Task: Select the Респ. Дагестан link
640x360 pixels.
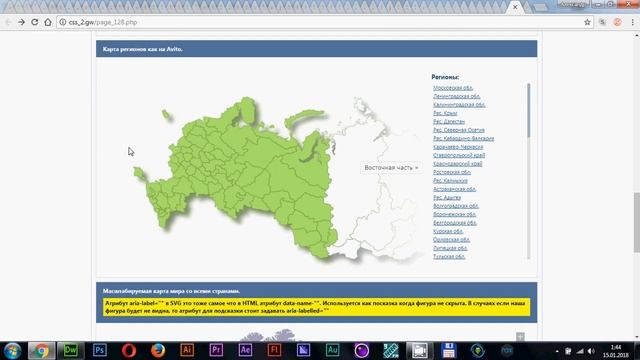Action: pyautogui.click(x=449, y=122)
